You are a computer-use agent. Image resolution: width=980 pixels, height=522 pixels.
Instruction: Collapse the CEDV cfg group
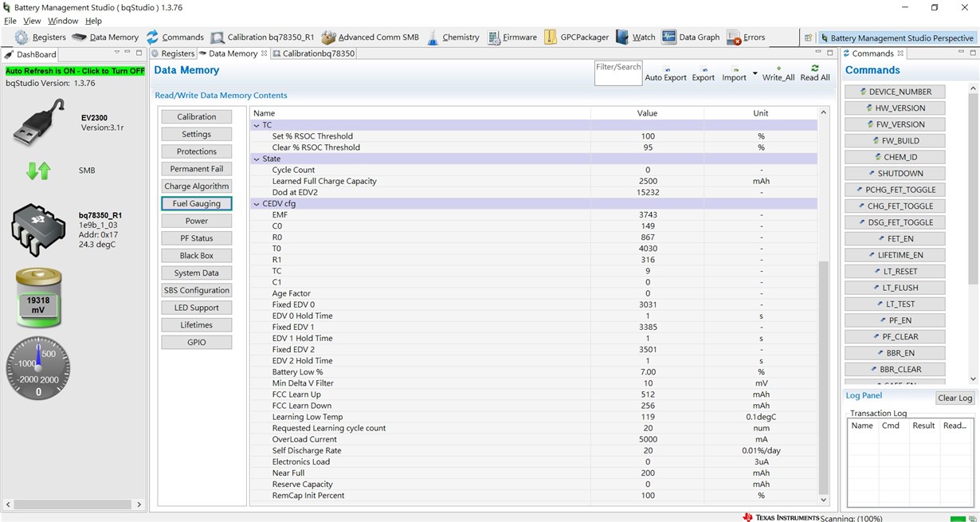pyautogui.click(x=257, y=203)
